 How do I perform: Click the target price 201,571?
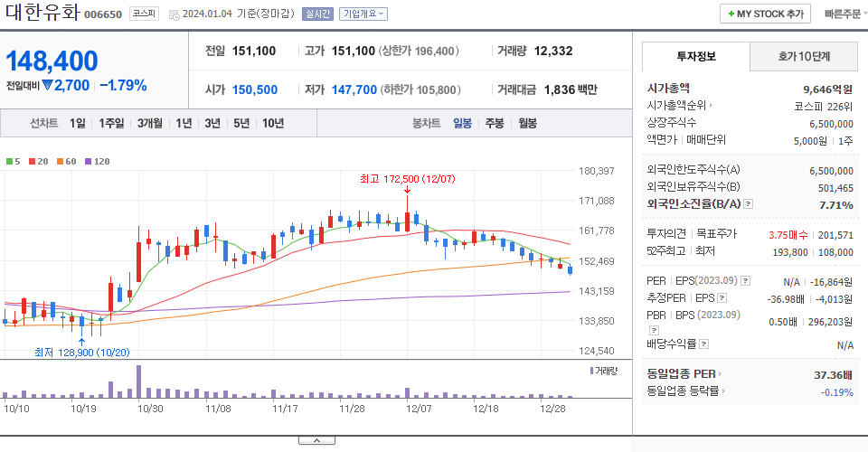pos(835,235)
